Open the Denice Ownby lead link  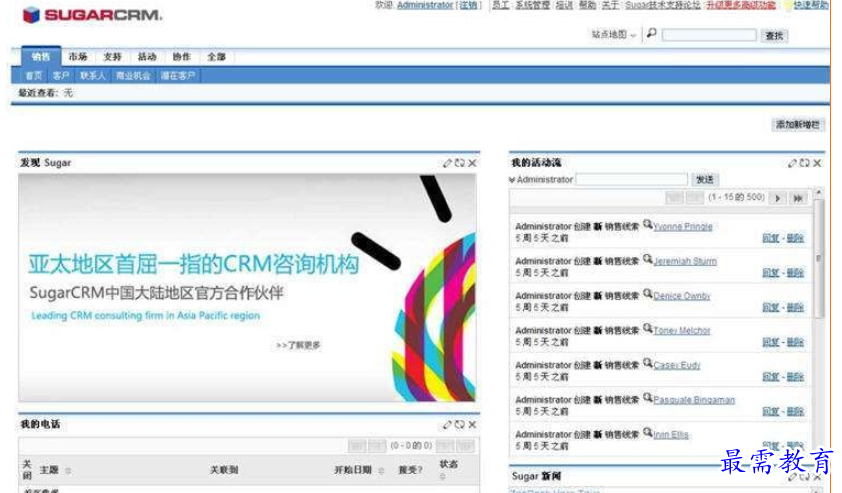pos(681,296)
